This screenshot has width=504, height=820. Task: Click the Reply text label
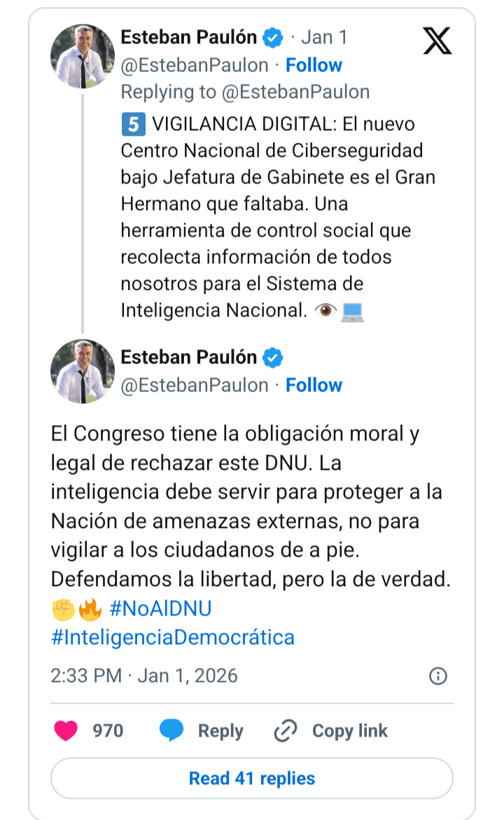pyautogui.click(x=220, y=731)
